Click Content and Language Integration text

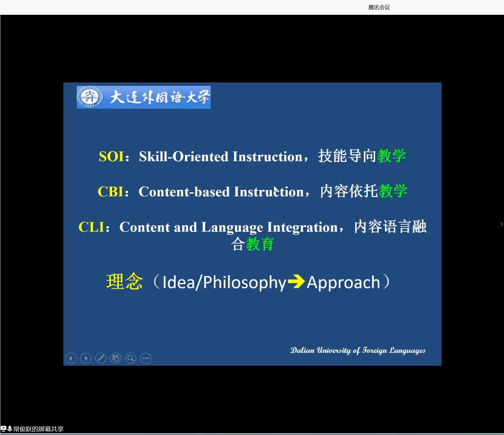click(228, 227)
